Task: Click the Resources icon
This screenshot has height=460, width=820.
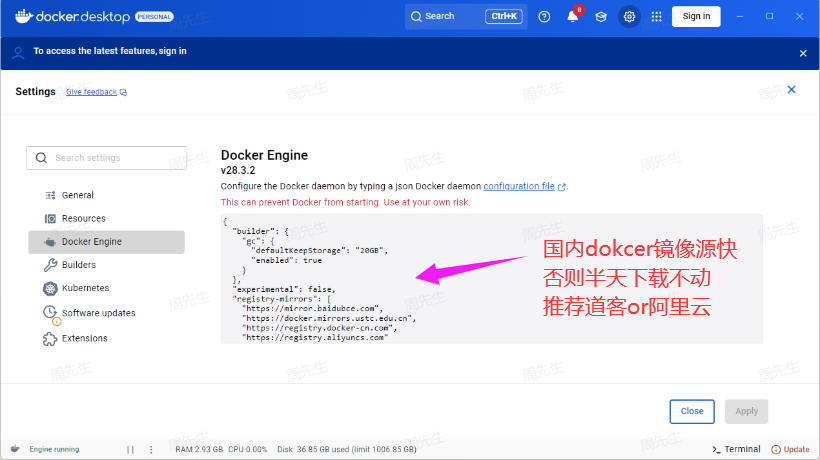Action: (50, 218)
